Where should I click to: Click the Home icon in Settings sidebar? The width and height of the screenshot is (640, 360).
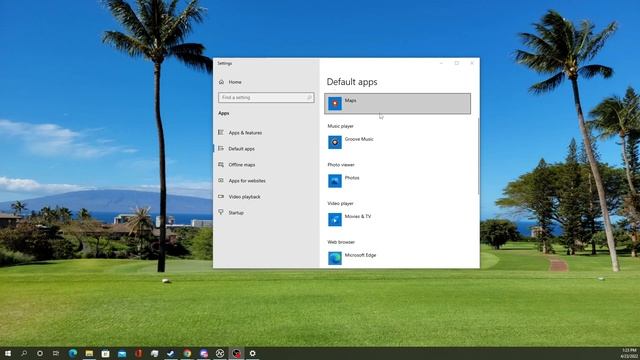tap(221, 82)
